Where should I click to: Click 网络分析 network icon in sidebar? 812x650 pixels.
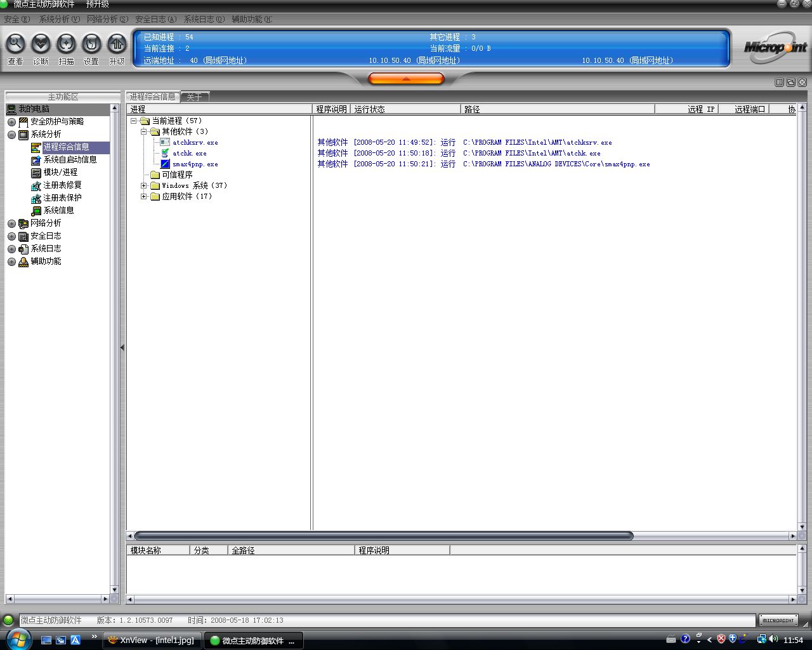click(23, 223)
